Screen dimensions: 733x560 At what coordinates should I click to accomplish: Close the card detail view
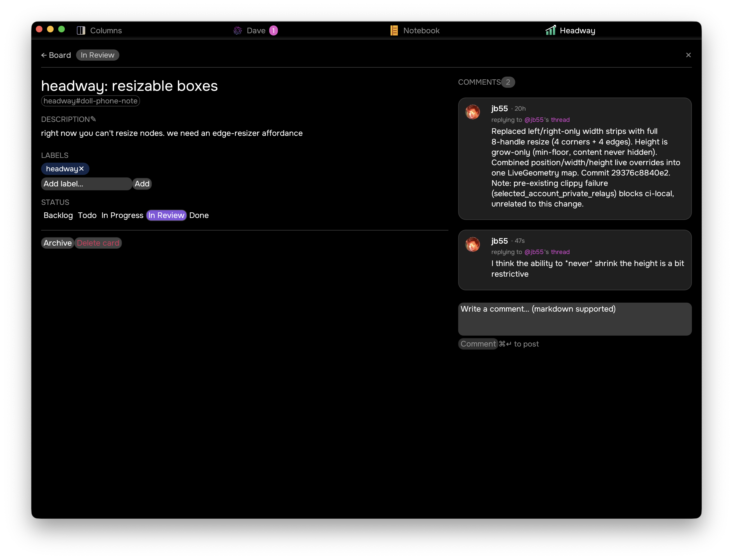(x=688, y=55)
